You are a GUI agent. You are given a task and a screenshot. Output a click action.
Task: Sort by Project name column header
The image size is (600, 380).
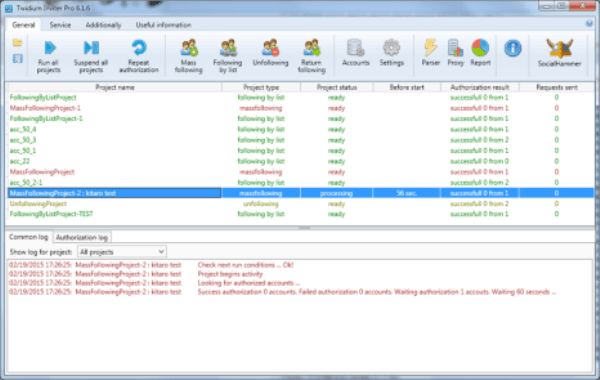coord(115,87)
